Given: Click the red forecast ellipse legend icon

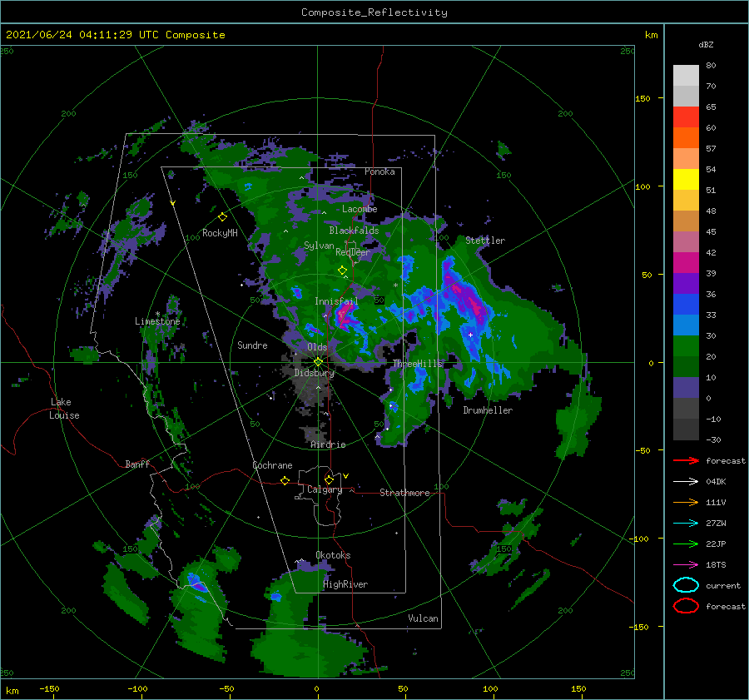Looking at the screenshot, I should pos(686,606).
